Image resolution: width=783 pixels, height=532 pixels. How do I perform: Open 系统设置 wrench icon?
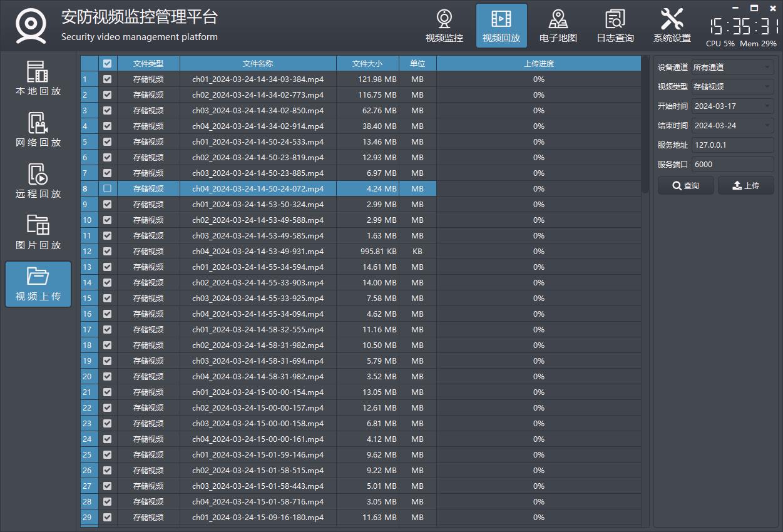(672, 26)
